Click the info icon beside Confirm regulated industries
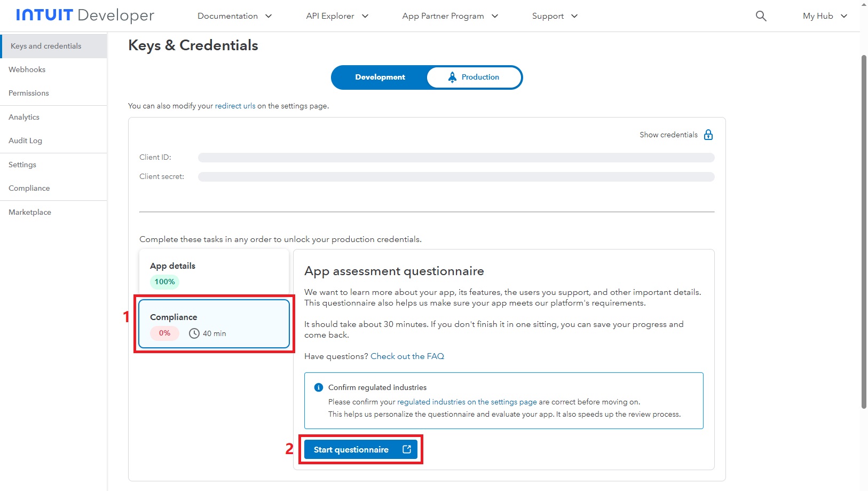Viewport: 868px width, 491px height. click(319, 387)
